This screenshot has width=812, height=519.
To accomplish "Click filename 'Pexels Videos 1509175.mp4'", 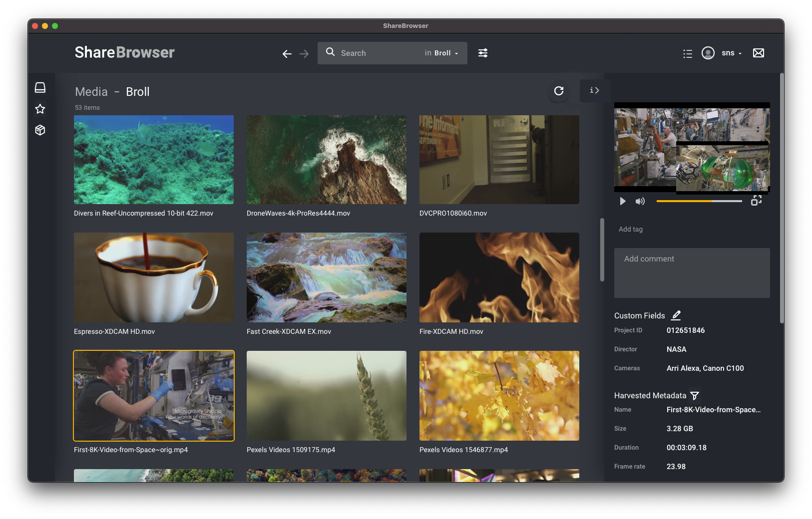I will (x=291, y=450).
